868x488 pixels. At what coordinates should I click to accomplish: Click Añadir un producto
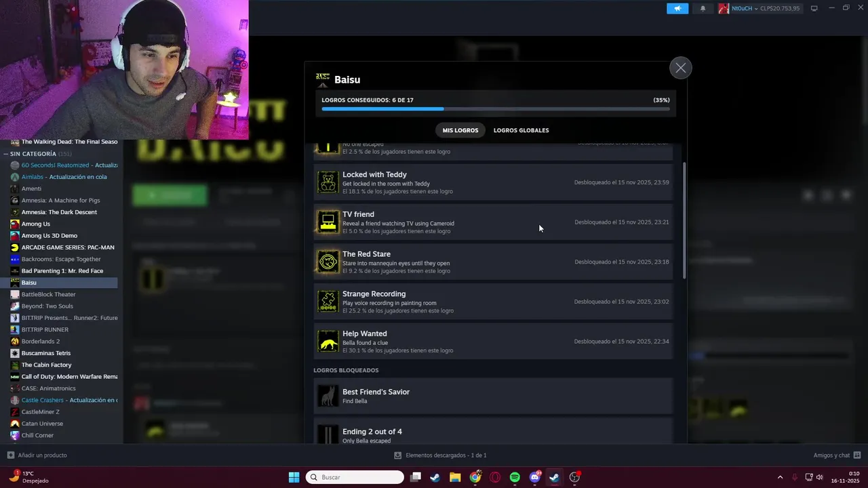(37, 455)
